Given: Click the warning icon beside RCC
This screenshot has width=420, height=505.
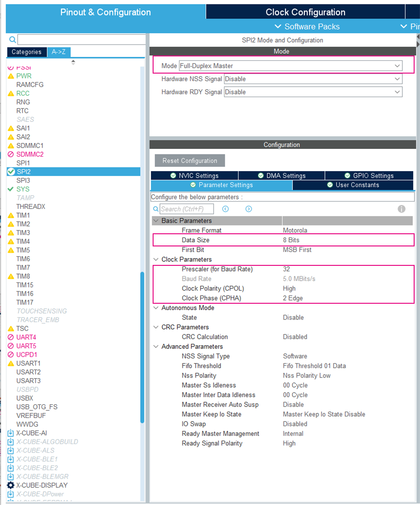Looking at the screenshot, I should 11,93.
